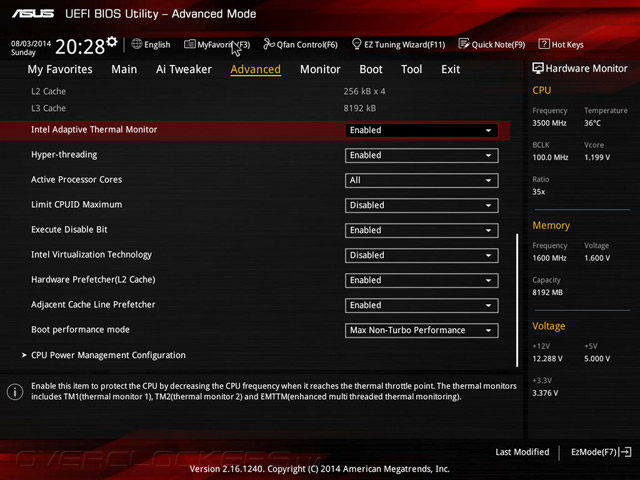Click the Quick Note notepad icon
The height and width of the screenshot is (480, 640).
pos(464,44)
